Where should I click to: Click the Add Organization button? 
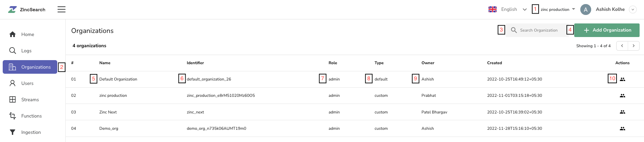[x=607, y=30]
